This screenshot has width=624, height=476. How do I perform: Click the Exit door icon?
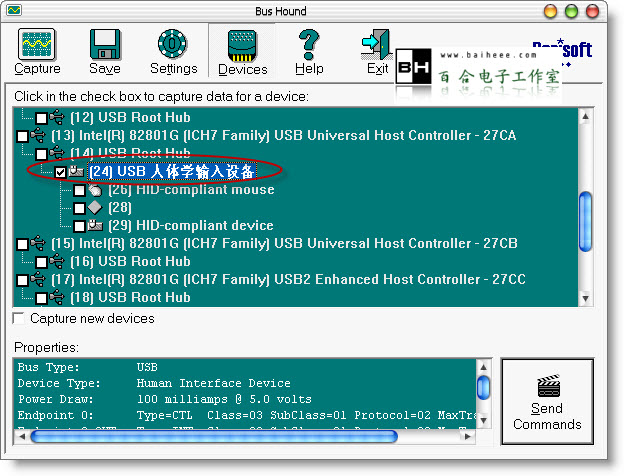pos(376,44)
